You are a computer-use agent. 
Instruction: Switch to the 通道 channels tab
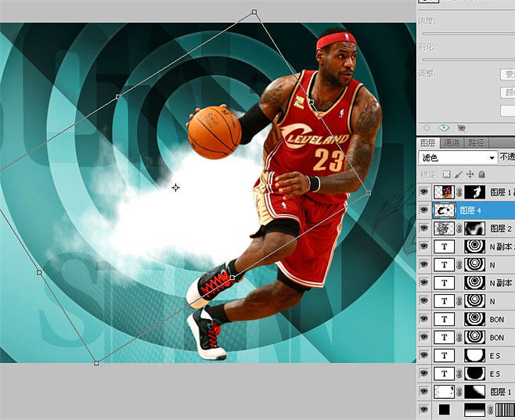tap(452, 143)
